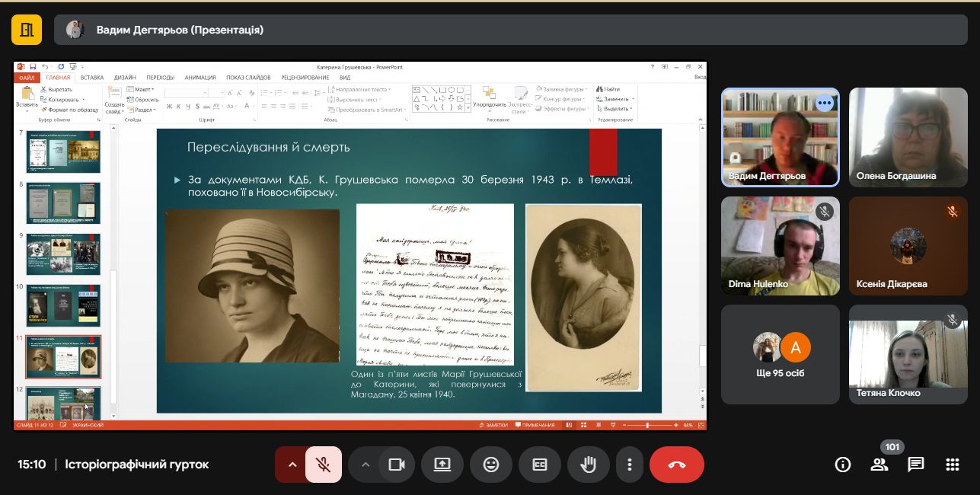This screenshot has width=980, height=495.
Task: Click the ВСТАВКА ribbon tab
Action: (91, 78)
